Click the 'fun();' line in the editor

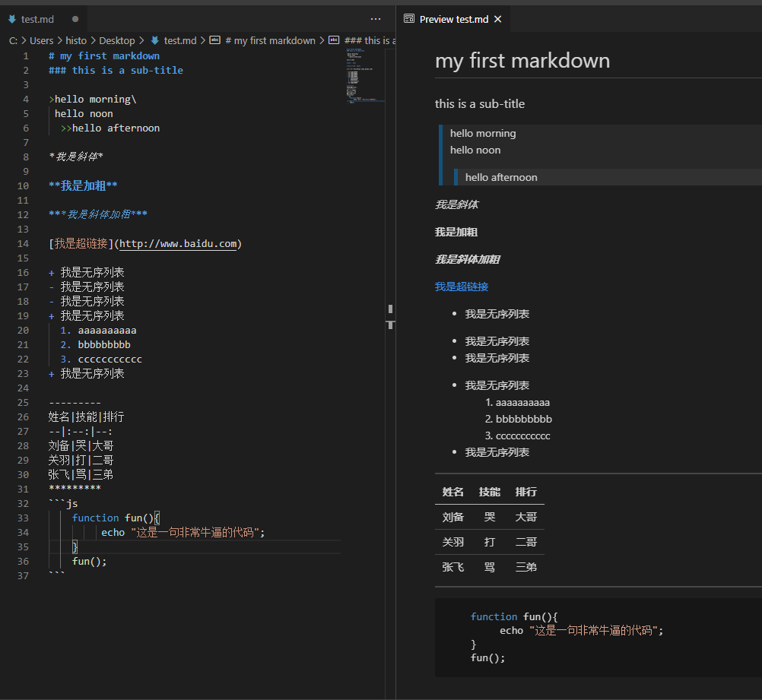90,562
